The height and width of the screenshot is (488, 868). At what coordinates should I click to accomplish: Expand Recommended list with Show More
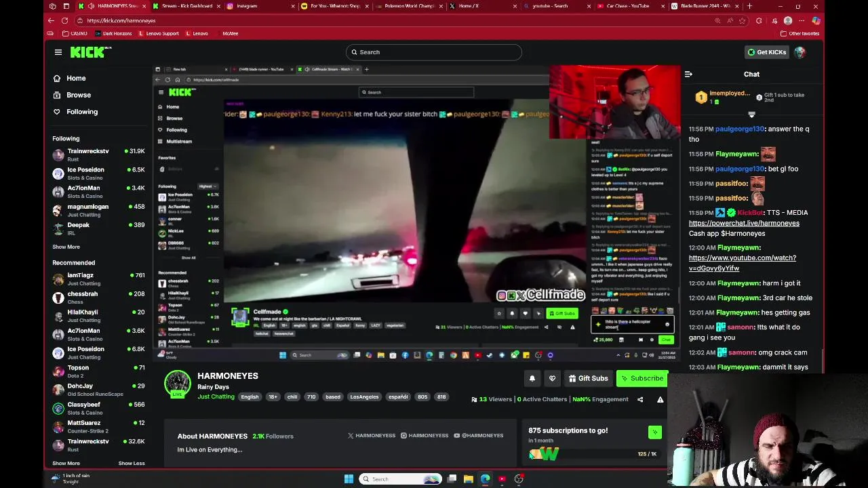pyautogui.click(x=66, y=464)
